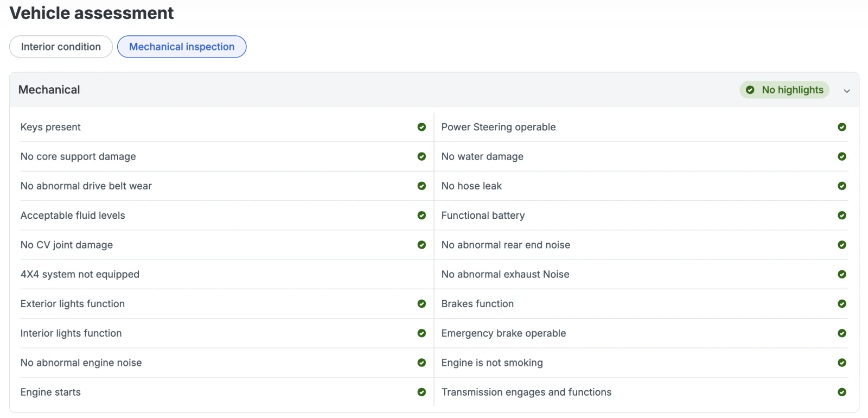This screenshot has width=868, height=418.
Task: Click the Exterior lights function label
Action: click(73, 304)
